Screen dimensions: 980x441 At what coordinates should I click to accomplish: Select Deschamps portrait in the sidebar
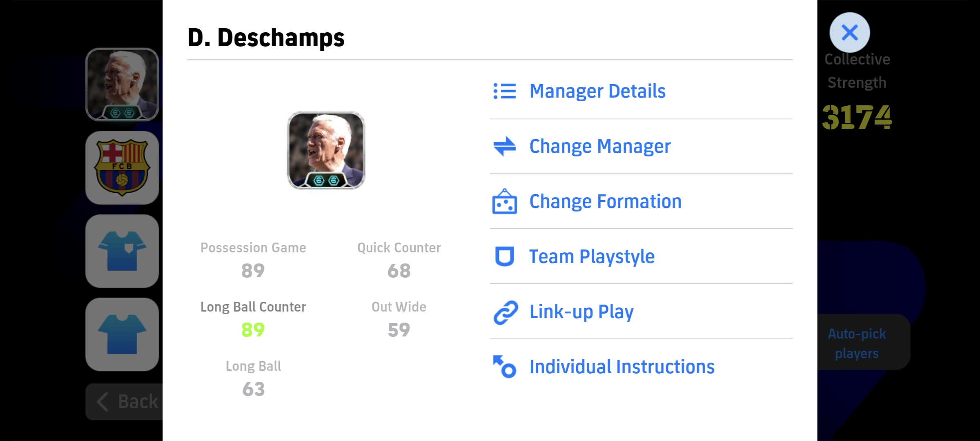pos(122,85)
